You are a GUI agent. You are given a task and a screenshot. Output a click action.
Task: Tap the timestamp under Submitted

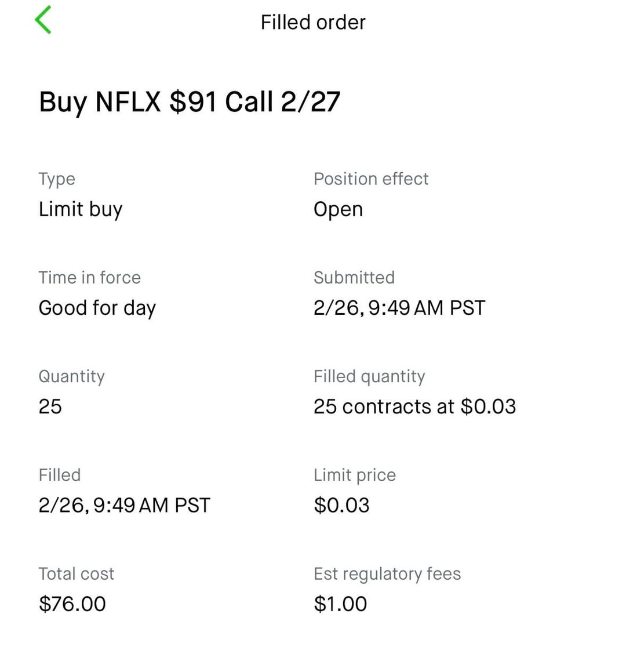(x=399, y=308)
